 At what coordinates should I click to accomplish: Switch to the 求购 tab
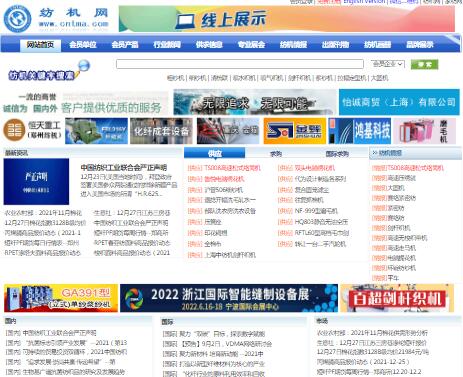coord(276,154)
